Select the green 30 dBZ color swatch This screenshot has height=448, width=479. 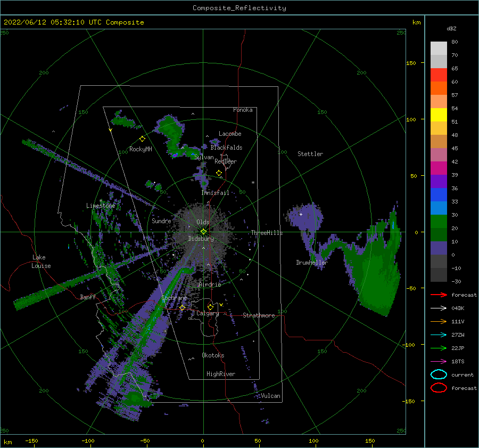click(x=439, y=221)
